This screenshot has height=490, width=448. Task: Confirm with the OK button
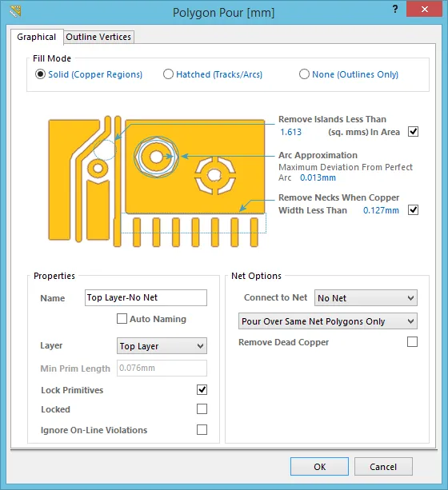[x=319, y=467]
